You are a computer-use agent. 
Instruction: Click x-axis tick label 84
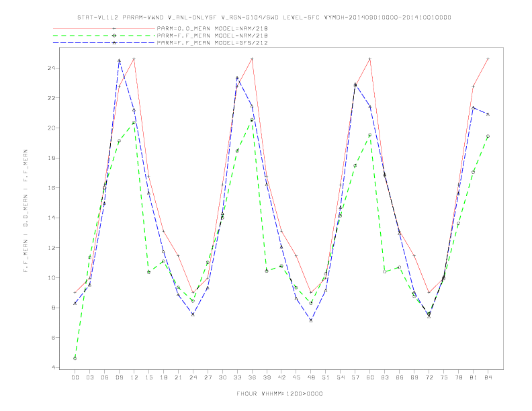488,377
